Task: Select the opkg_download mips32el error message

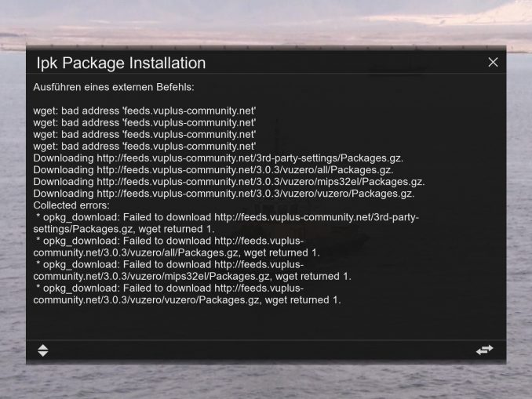Action: [x=192, y=270]
